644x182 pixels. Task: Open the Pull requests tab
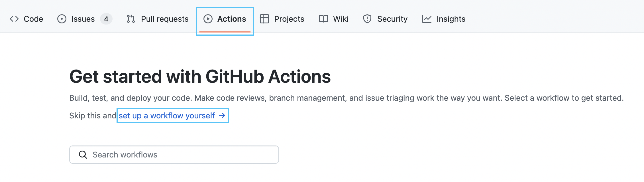pyautogui.click(x=158, y=19)
